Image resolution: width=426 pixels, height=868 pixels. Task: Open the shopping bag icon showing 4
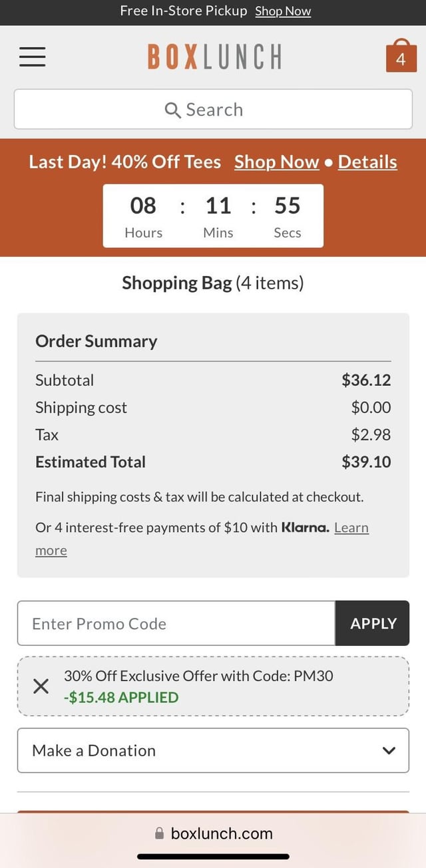[x=401, y=56]
